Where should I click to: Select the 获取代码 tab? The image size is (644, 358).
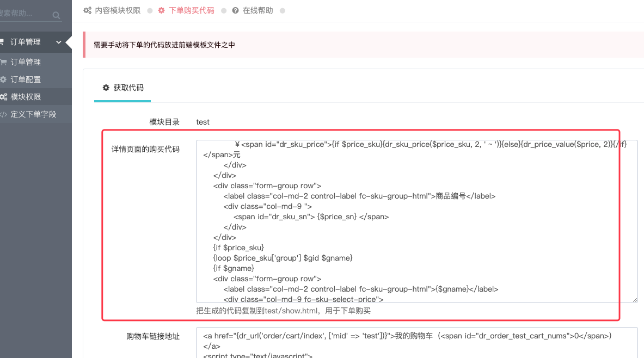pyautogui.click(x=122, y=88)
